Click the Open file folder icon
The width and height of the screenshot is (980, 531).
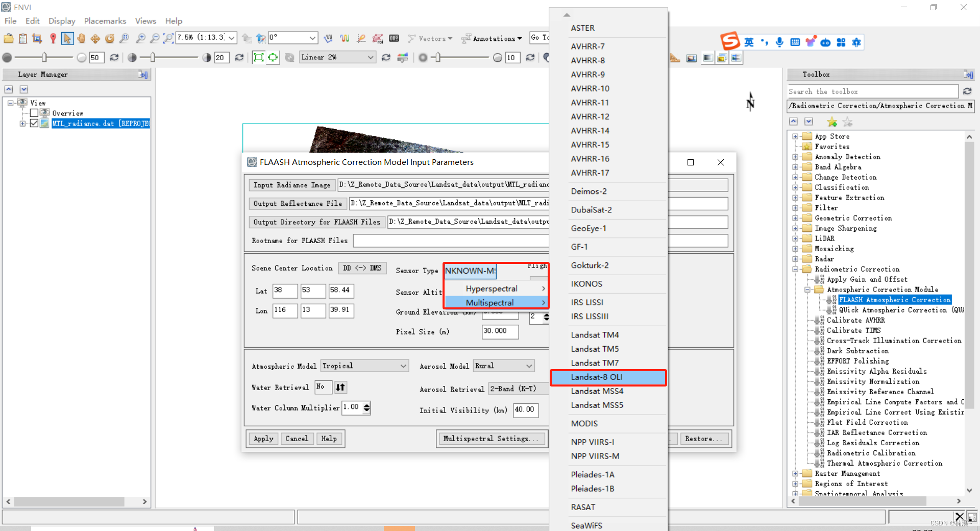point(9,38)
